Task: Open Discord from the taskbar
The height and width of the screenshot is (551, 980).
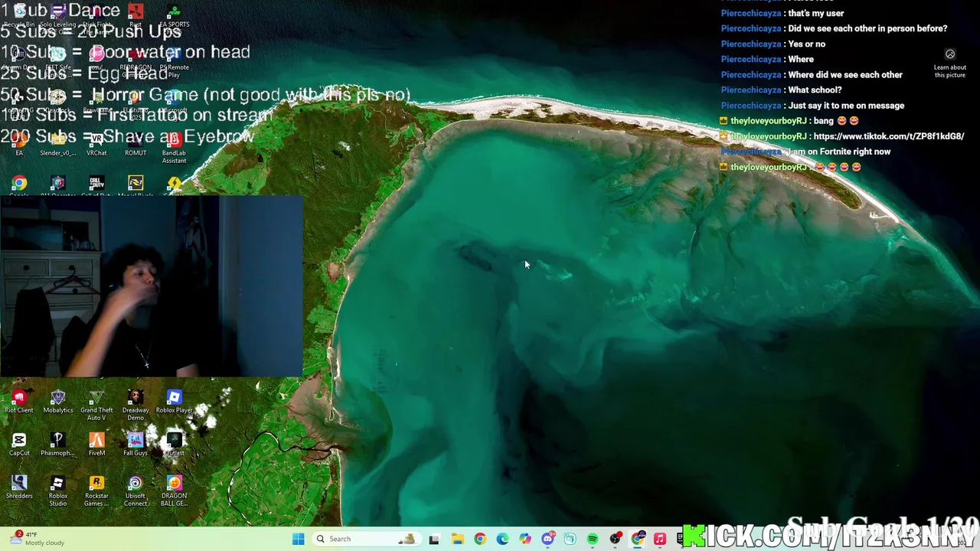Action: pos(547,539)
